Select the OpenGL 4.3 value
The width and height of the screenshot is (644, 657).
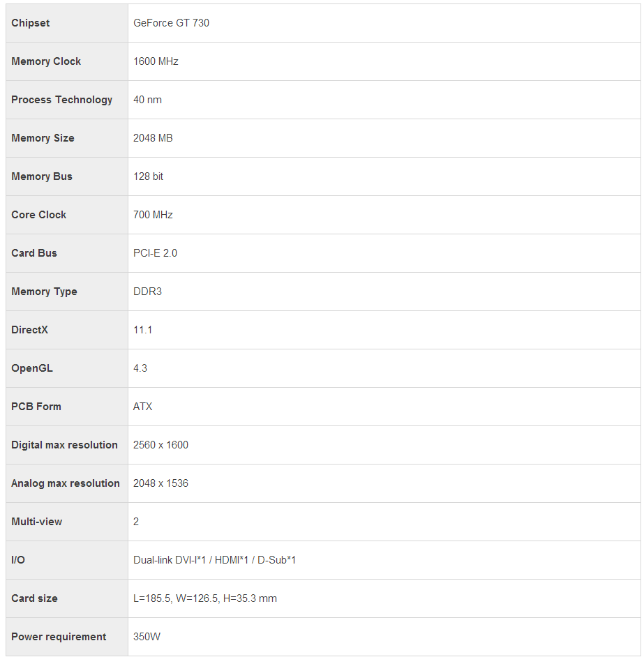pyautogui.click(x=140, y=368)
